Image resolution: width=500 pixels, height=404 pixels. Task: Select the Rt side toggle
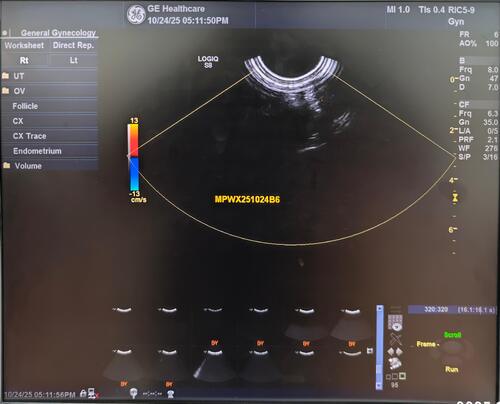pos(25,60)
